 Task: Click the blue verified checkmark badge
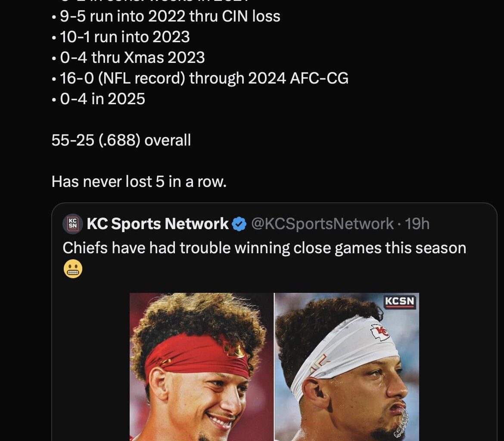pos(238,223)
